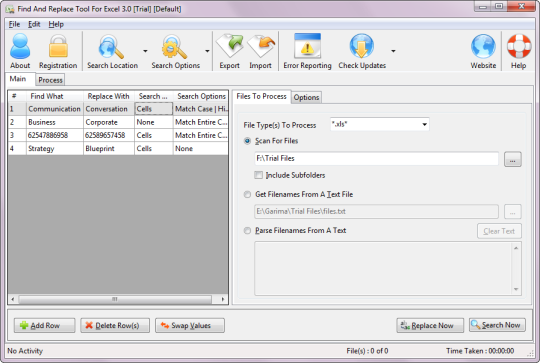Click the None search cell in Business row
This screenshot has width=540, height=363.
(154, 122)
